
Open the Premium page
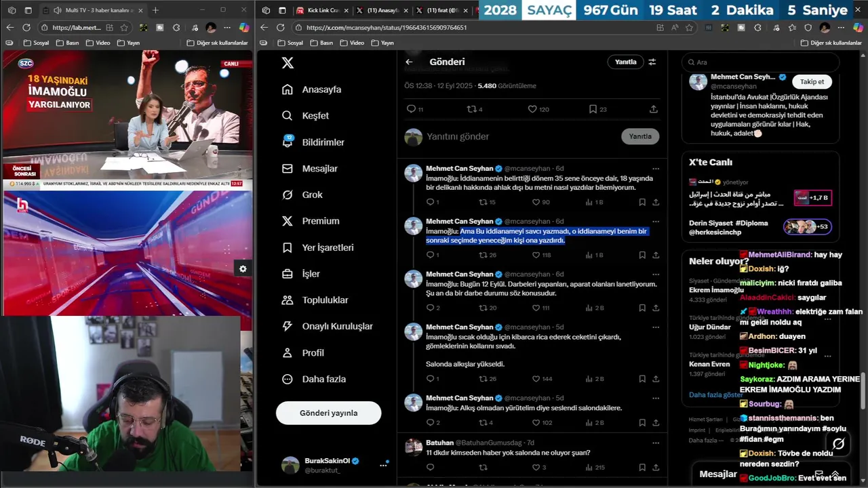(x=311, y=221)
